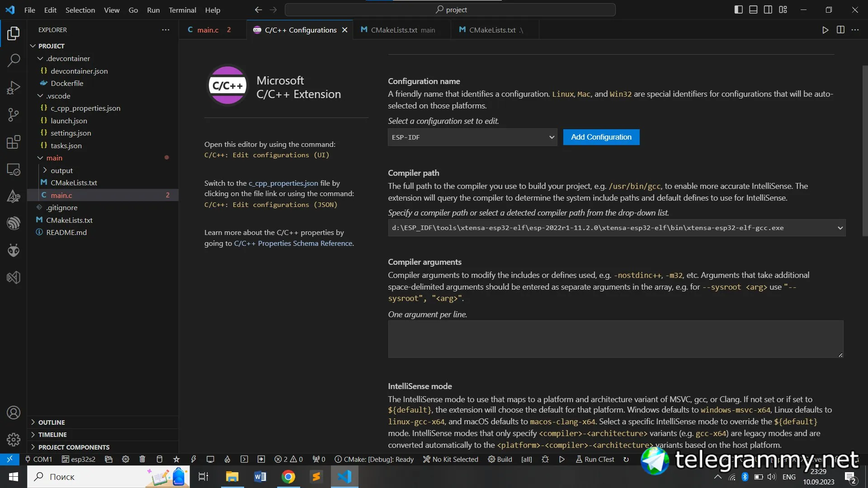868x488 pixels.
Task: Click the ESP-IDF full clean trash icon
Action: click(142, 459)
